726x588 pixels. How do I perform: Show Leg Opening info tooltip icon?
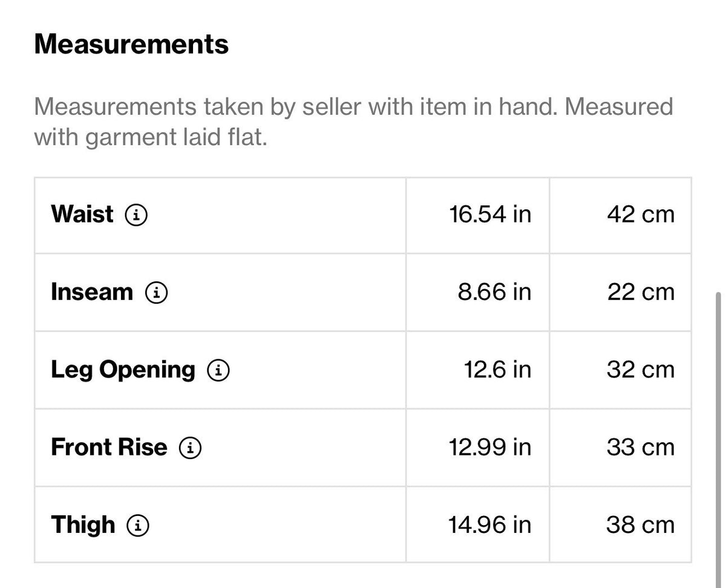click(218, 370)
